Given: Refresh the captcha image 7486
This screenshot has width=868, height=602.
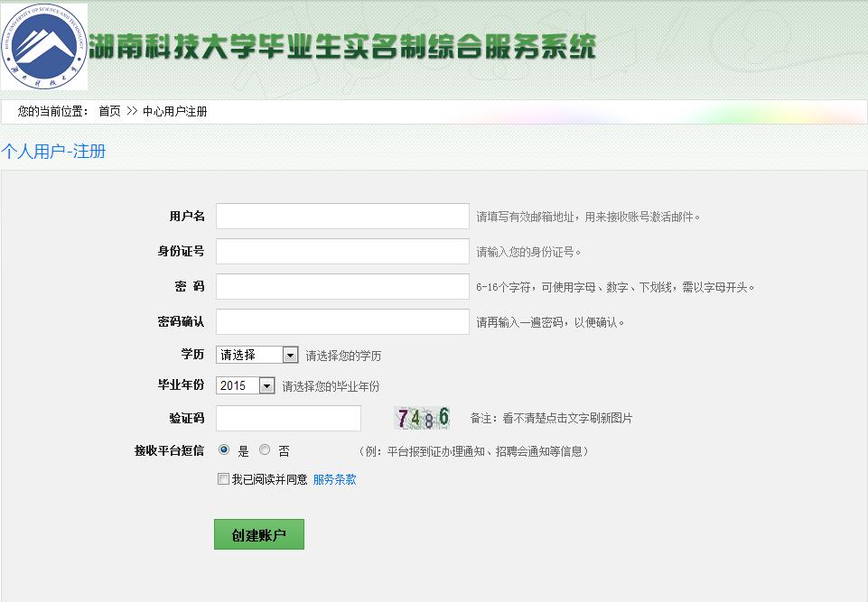Looking at the screenshot, I should 422,417.
